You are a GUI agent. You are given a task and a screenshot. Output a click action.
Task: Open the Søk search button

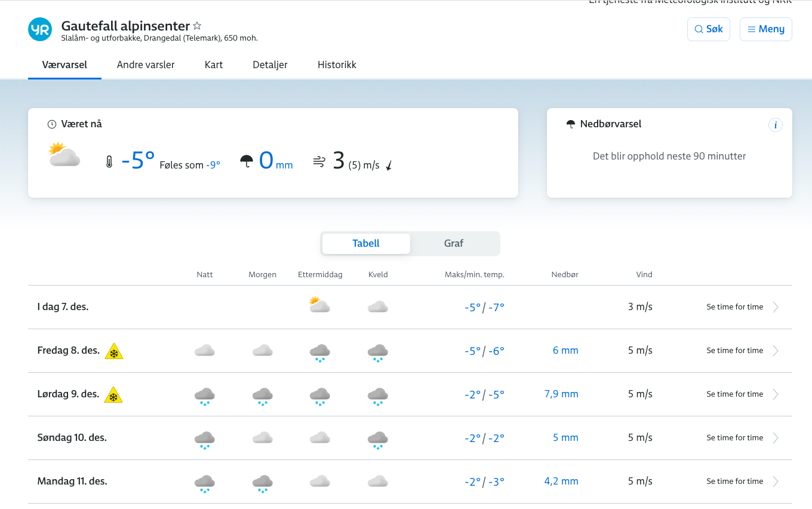709,29
